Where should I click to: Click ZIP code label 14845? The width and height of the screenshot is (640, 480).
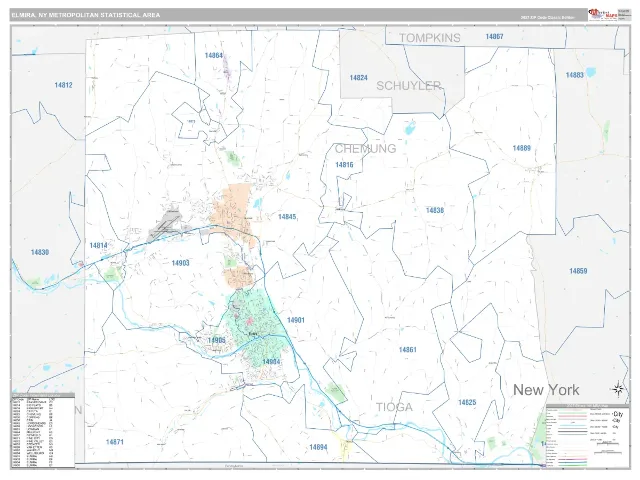287,217
